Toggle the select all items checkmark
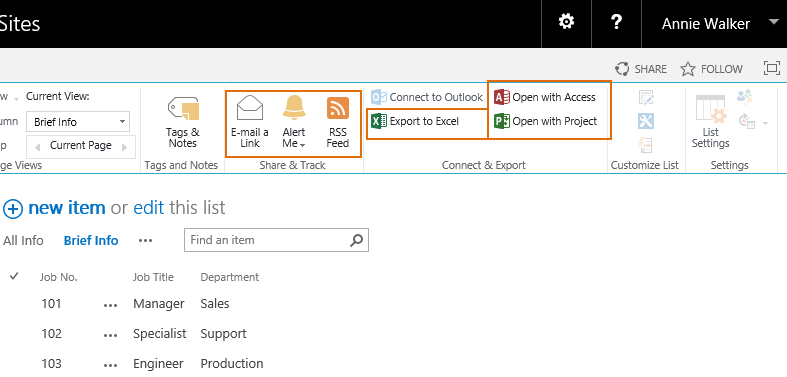787x377 pixels. pos(15,276)
